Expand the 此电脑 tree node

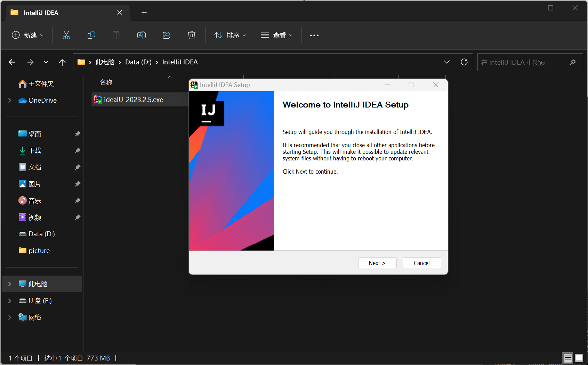[x=10, y=284]
